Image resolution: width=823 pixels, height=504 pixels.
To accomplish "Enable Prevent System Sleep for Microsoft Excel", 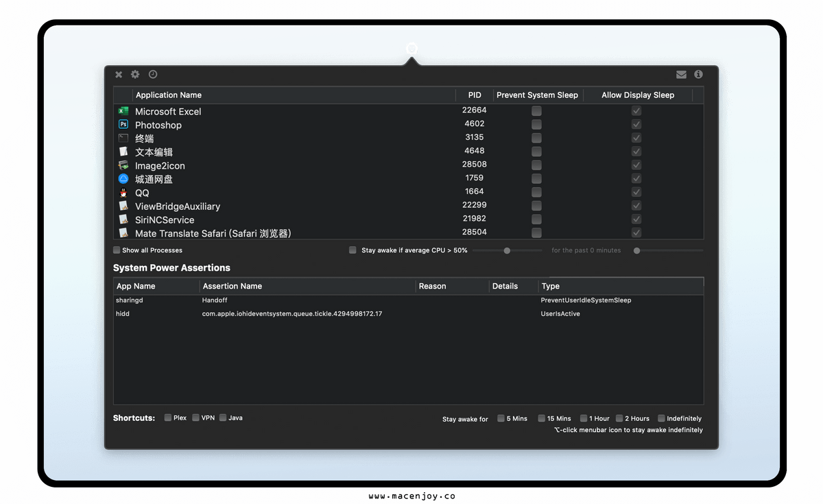I will point(536,111).
